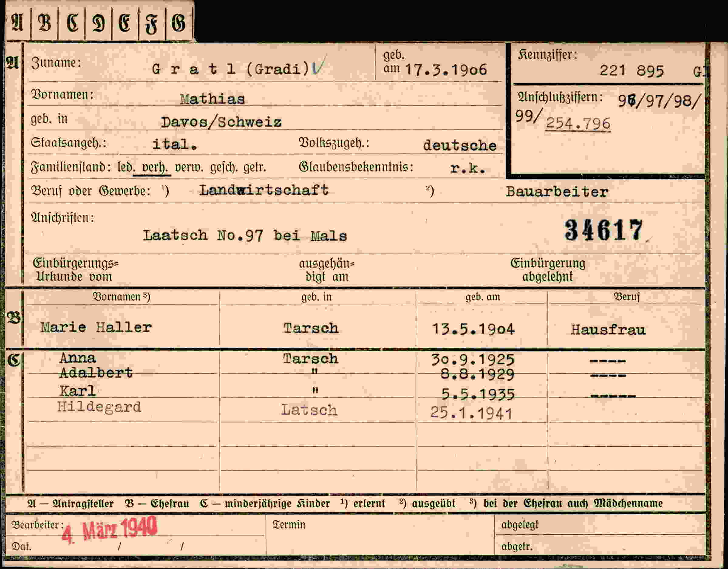Click Adalbert's birth date '8.8.1929'
Viewport: 728px width, 569px height.
[x=478, y=375]
